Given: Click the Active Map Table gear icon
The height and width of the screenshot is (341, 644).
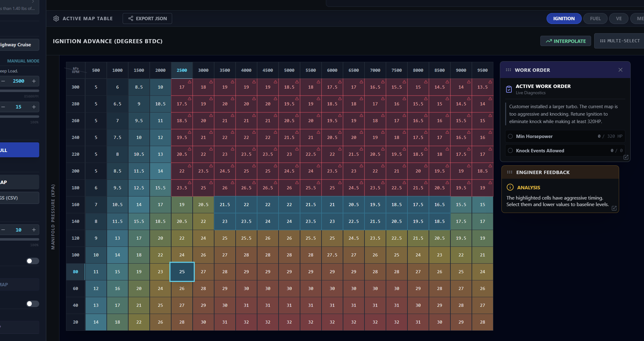Looking at the screenshot, I should 56,19.
